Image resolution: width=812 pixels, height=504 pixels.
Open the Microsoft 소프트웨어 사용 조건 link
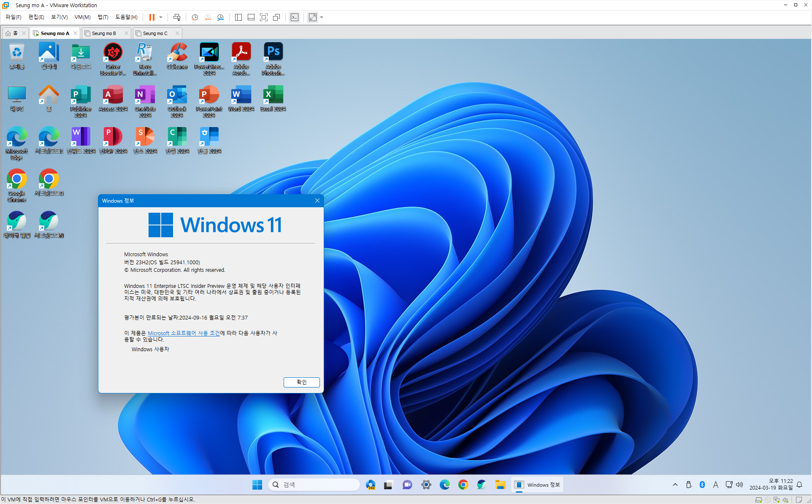pyautogui.click(x=184, y=333)
